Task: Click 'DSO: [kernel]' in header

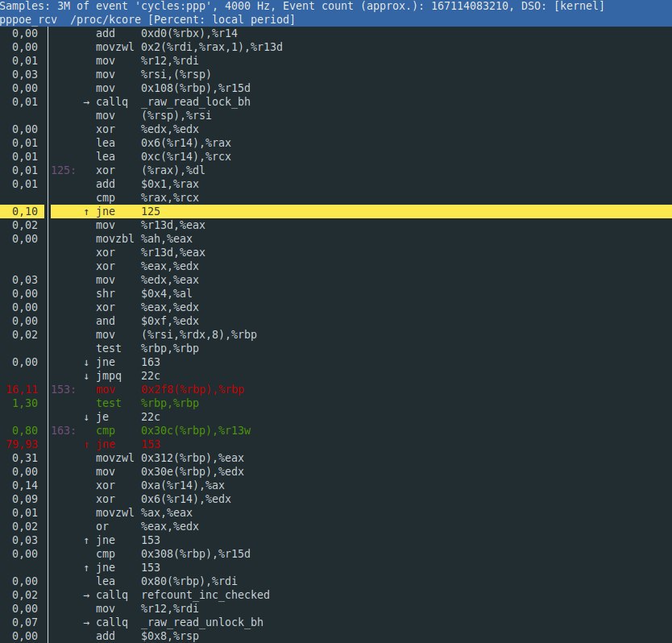Action: [562, 6]
